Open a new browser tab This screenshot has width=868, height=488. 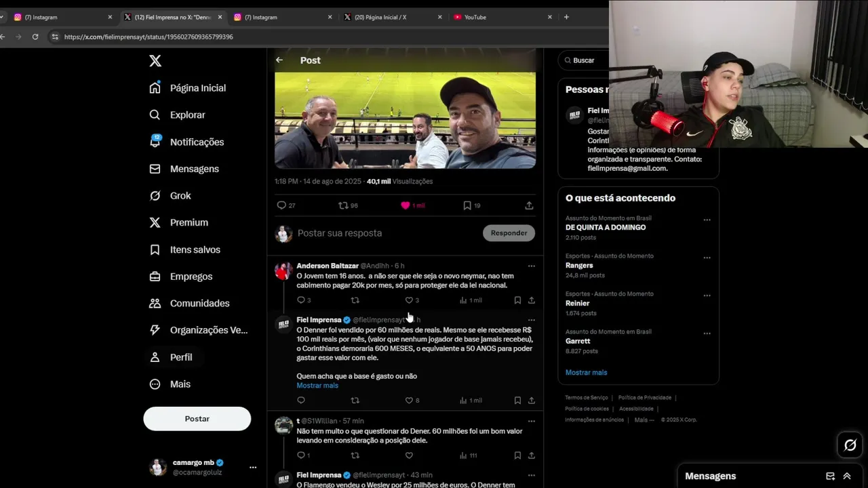(x=566, y=17)
